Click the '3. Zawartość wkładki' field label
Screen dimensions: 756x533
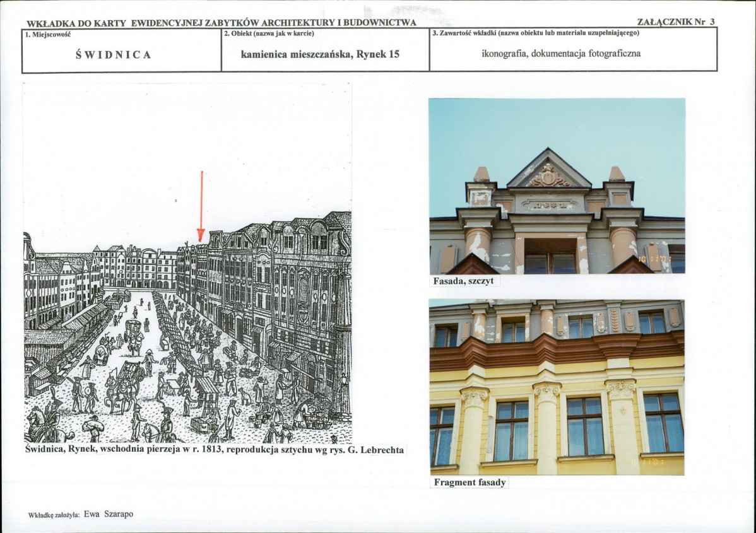536,33
